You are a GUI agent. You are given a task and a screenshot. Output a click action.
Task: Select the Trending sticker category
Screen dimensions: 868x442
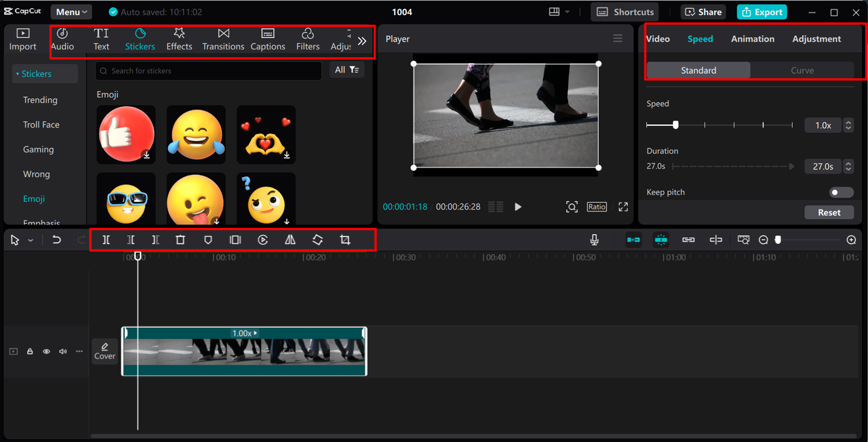(40, 100)
